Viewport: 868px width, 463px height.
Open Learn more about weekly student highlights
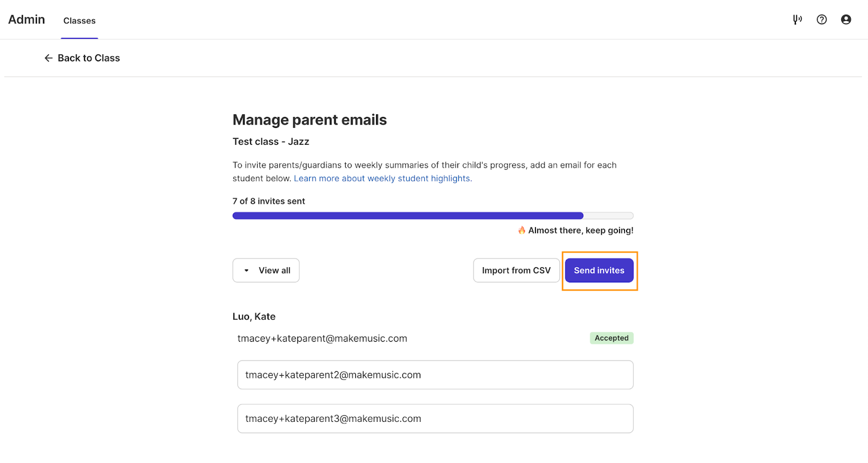[382, 178]
